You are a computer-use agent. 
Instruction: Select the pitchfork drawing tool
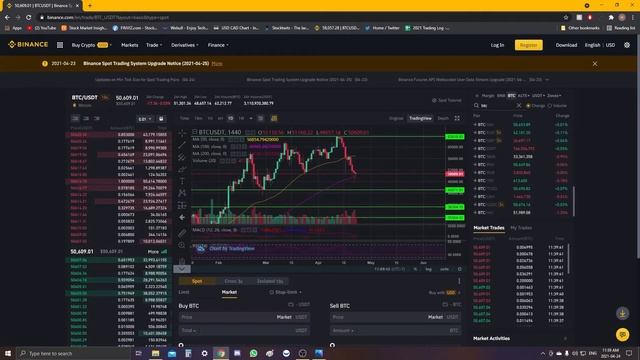pos(182,157)
